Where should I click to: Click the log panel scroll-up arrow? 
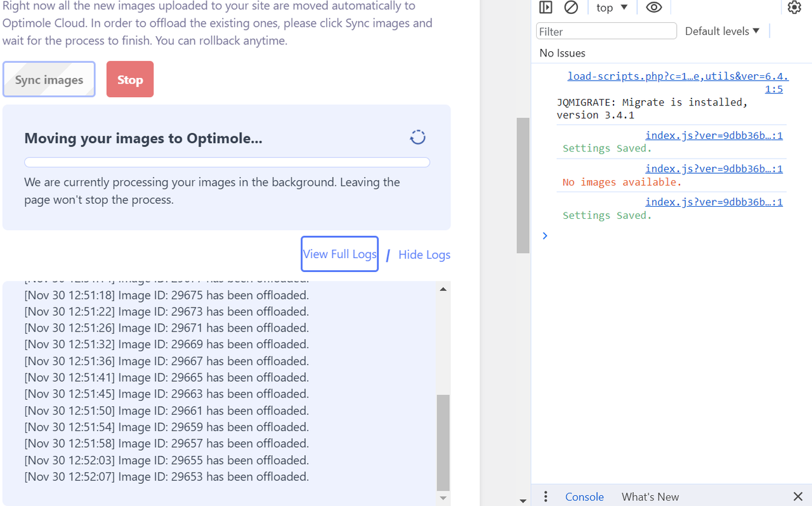443,289
